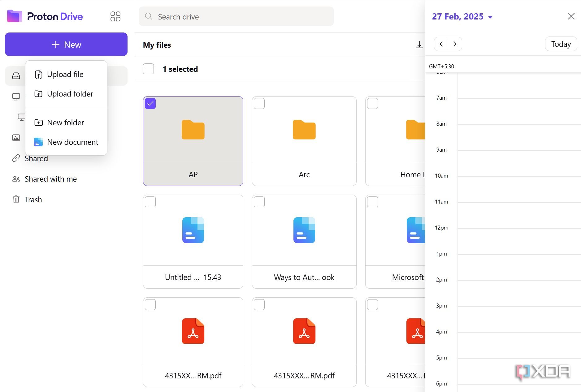Viewport: 581px width, 392px height.
Task: Click the Computers monitor icon in sidebar
Action: click(x=16, y=97)
